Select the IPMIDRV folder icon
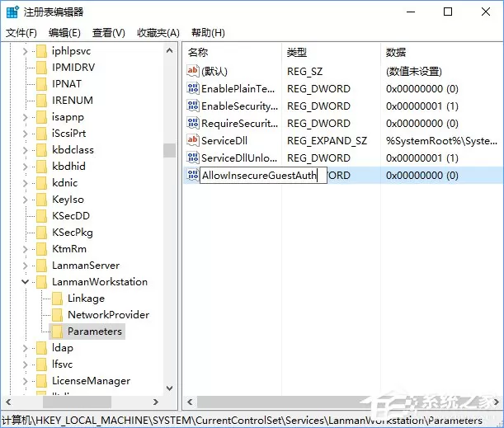The height and width of the screenshot is (428, 504). (x=41, y=68)
